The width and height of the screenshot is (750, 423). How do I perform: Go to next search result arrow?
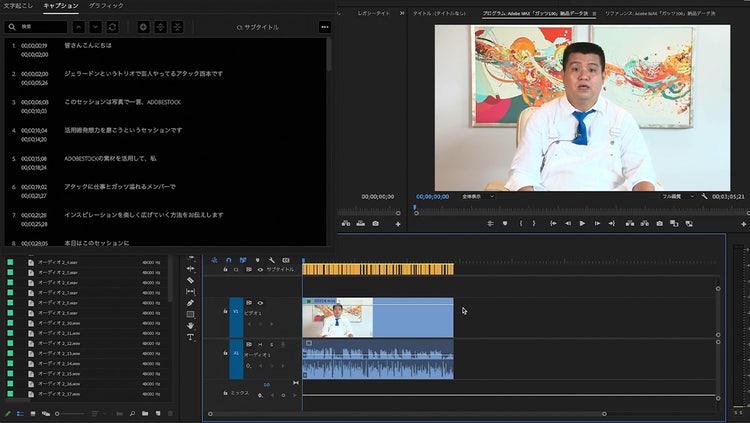click(x=95, y=27)
